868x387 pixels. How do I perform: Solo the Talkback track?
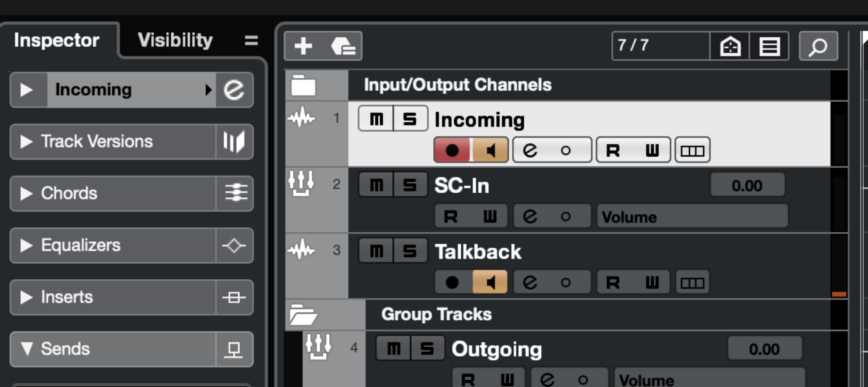[x=410, y=251]
